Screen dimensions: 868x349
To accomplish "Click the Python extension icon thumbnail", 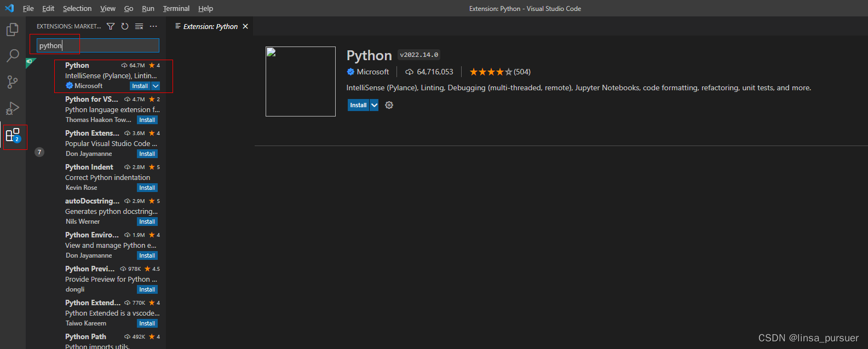I will (301, 82).
